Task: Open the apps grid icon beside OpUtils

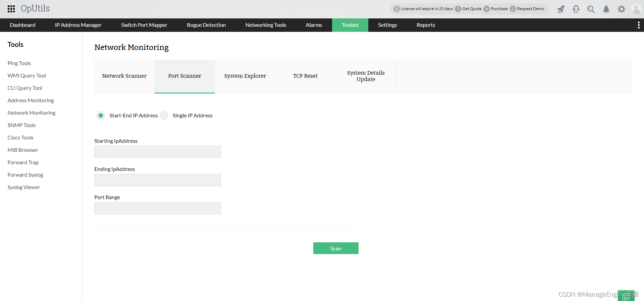Action: [x=11, y=9]
